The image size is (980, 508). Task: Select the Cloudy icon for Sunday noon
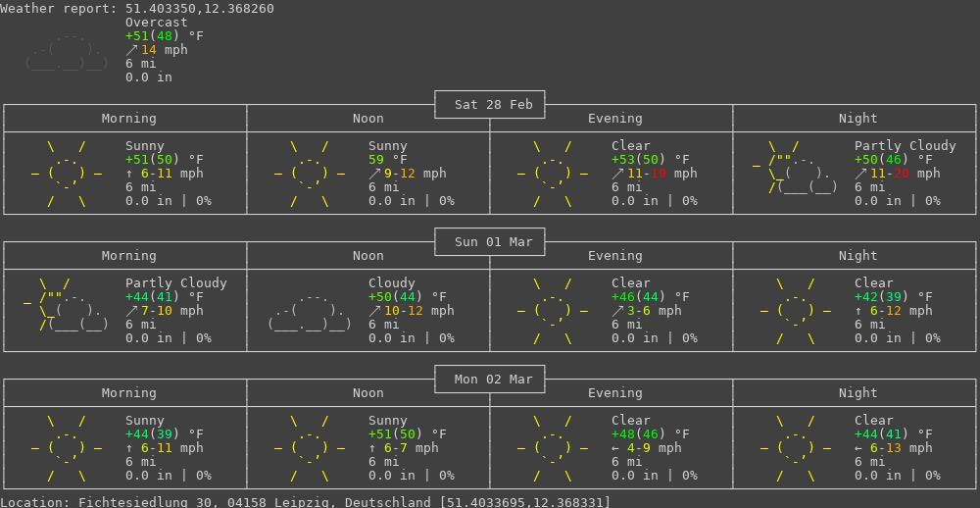pos(310,311)
